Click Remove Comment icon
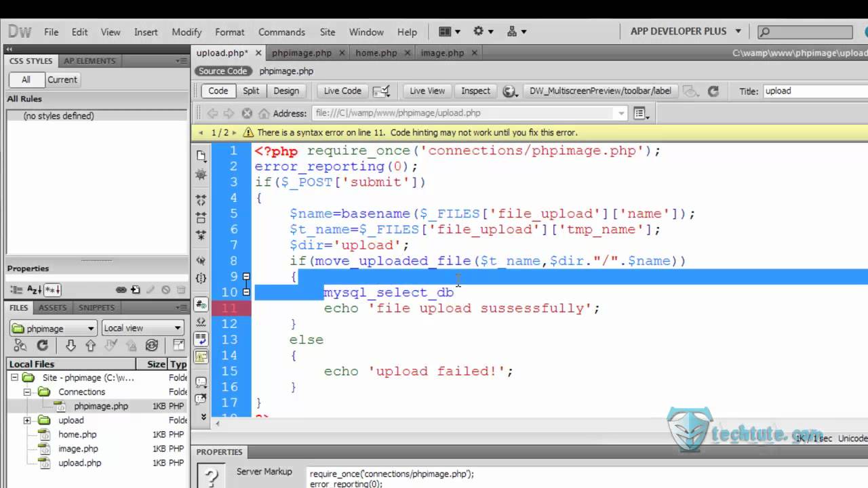This screenshot has height=488, width=868. coord(201,399)
